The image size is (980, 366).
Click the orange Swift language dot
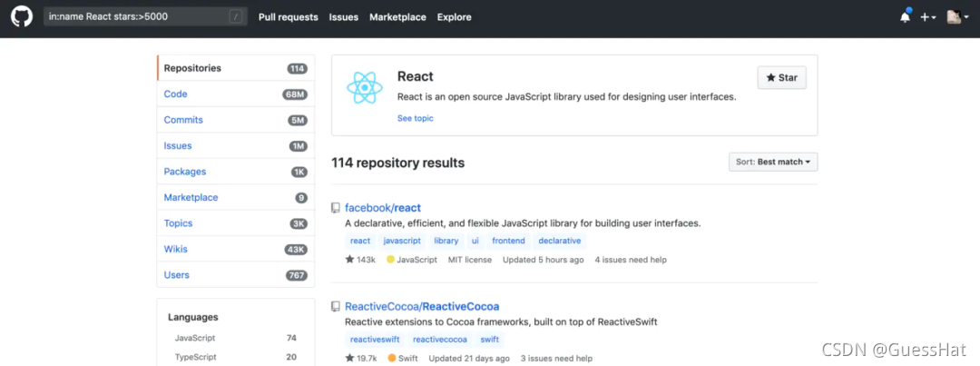click(x=391, y=359)
